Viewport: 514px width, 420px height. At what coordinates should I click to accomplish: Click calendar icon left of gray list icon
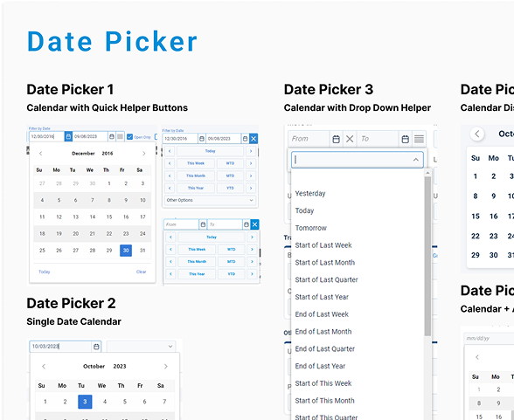(112, 136)
